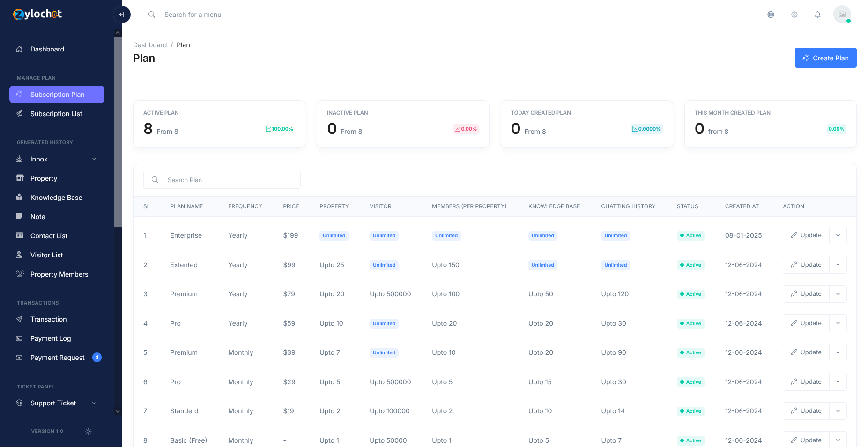
Task: Open dropdown arrow beside Enterprise Update
Action: pyautogui.click(x=838, y=235)
